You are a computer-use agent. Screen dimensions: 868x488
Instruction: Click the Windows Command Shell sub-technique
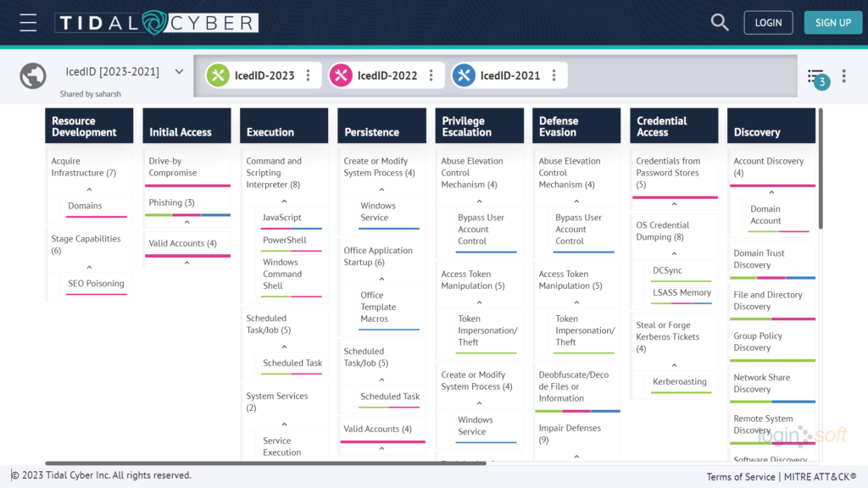(281, 274)
